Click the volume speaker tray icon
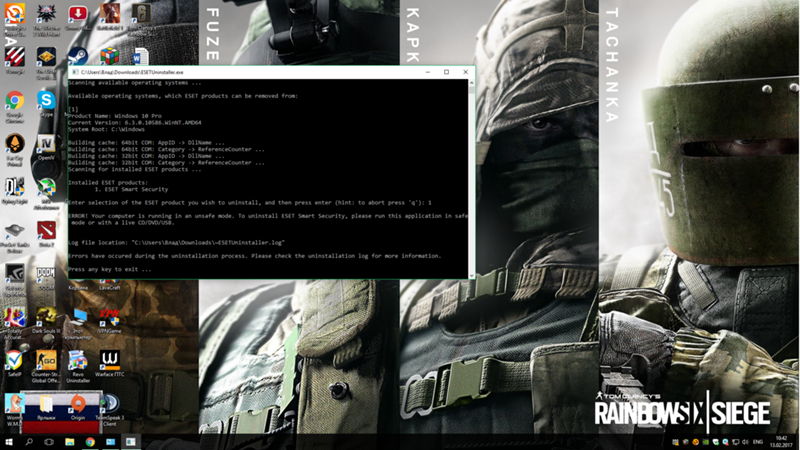Image resolution: width=800 pixels, height=450 pixels. pos(745,442)
